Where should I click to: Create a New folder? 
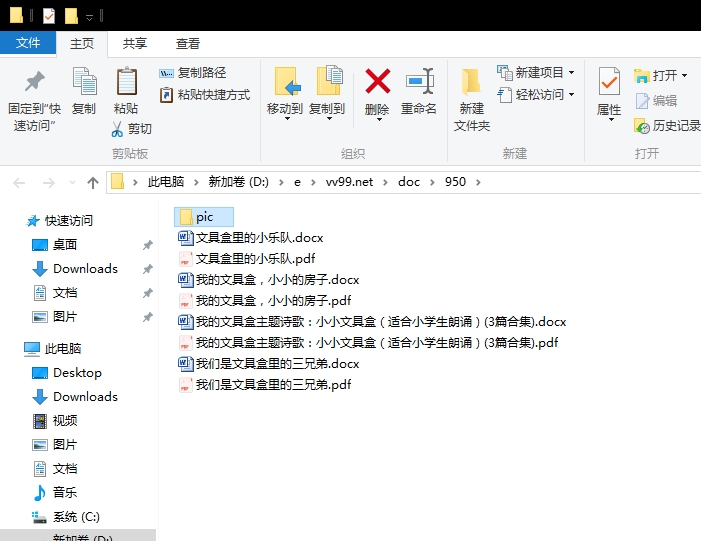(471, 100)
